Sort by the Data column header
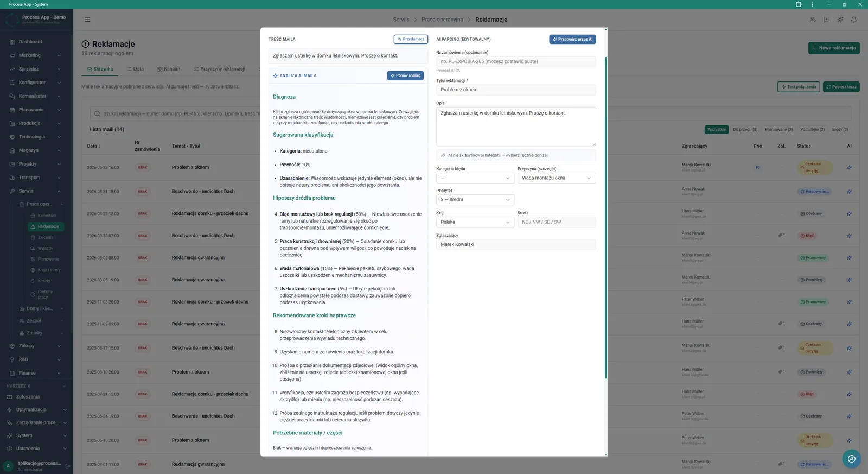 (x=93, y=146)
